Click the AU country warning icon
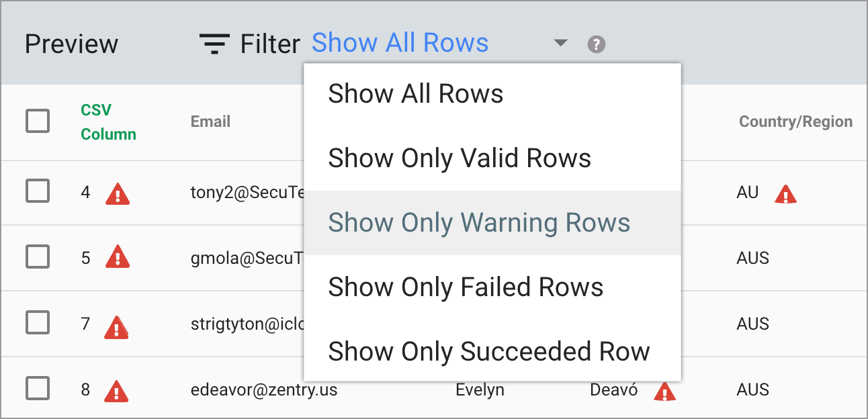 (786, 193)
